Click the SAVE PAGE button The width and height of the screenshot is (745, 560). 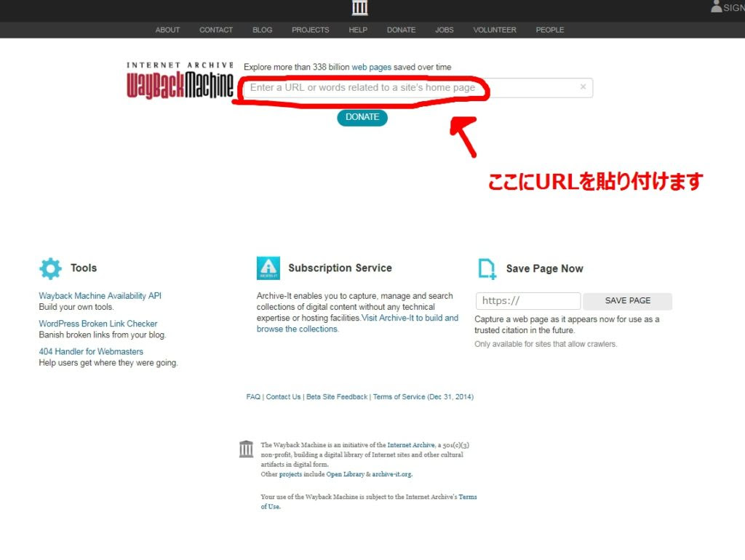628,301
